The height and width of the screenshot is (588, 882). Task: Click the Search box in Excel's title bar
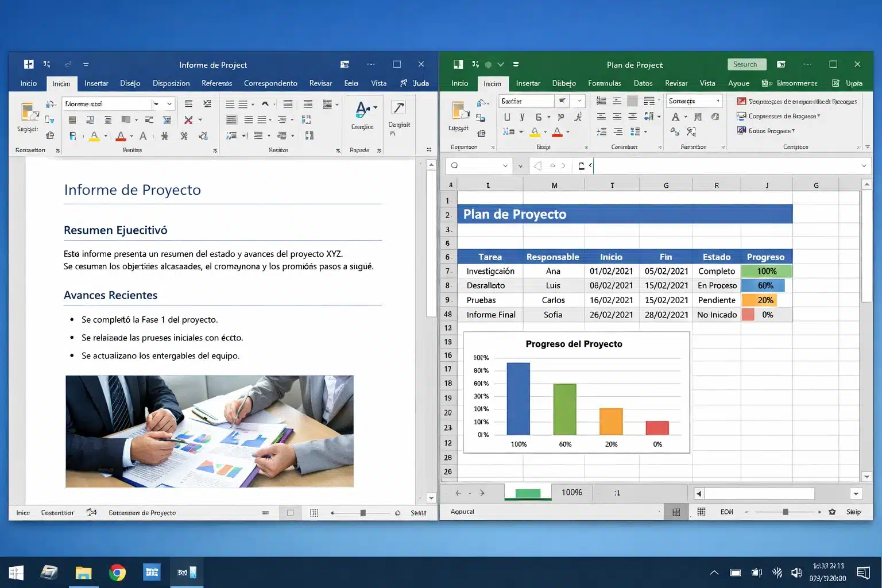(x=746, y=64)
